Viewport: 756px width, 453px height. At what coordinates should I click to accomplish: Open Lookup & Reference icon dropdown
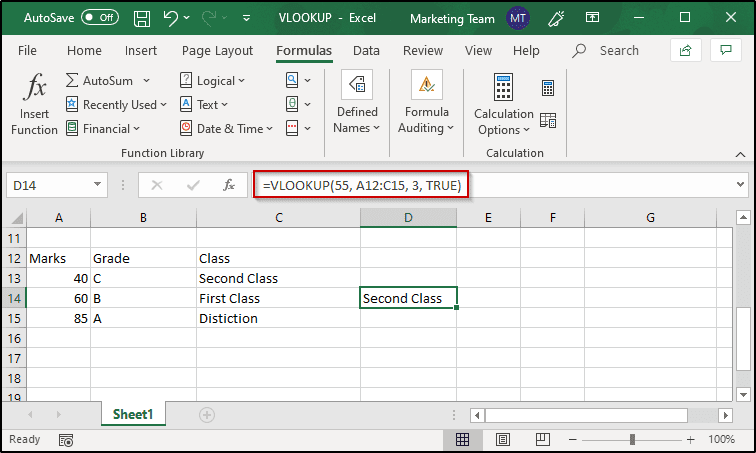pos(298,80)
